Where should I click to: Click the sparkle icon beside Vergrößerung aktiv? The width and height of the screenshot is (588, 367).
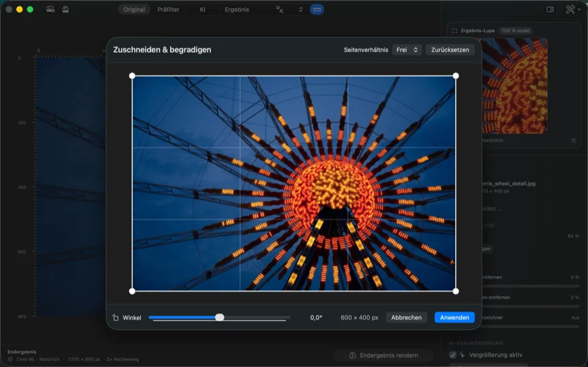point(462,355)
